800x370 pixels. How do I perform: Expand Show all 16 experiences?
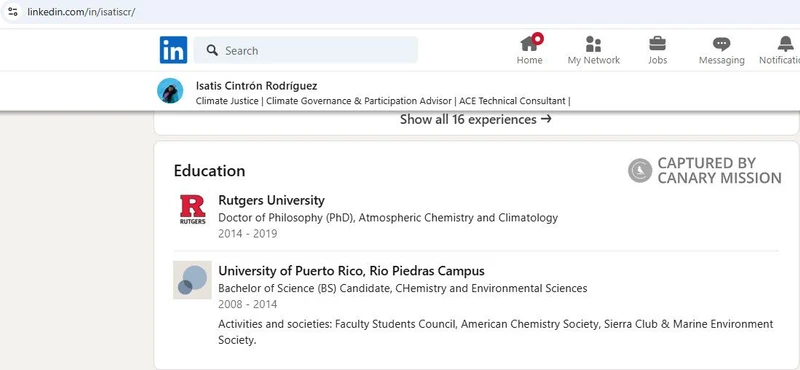coord(476,119)
